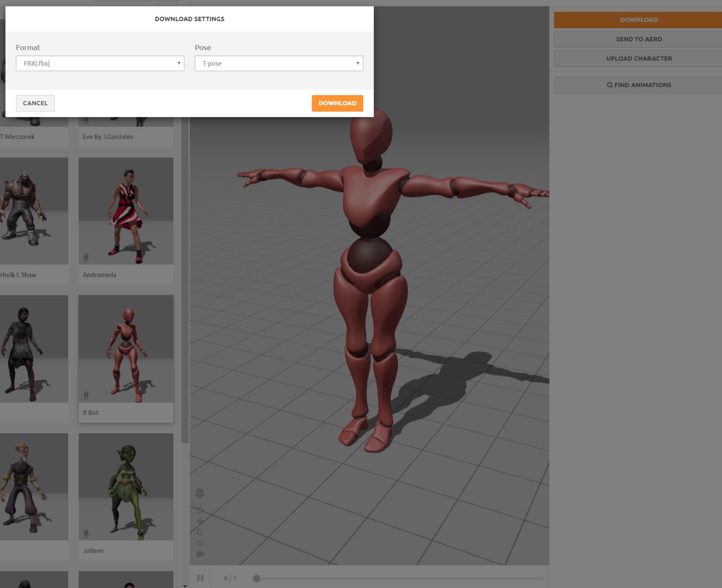Pause the animation playback
722x588 pixels.
[x=200, y=578]
